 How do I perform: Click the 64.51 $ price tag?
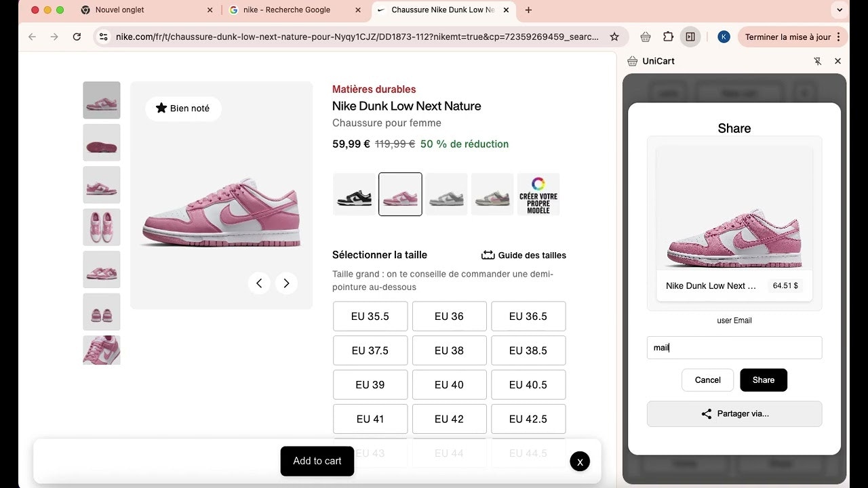785,286
